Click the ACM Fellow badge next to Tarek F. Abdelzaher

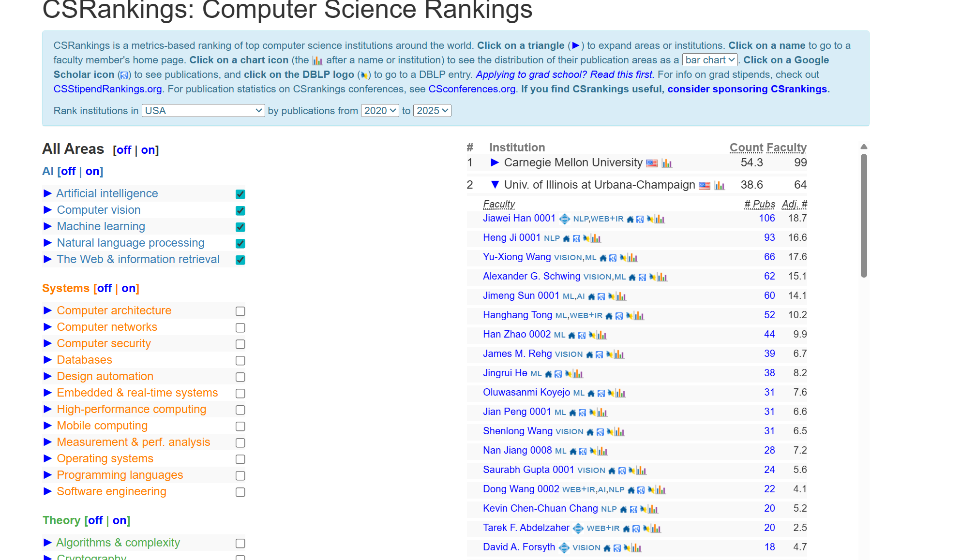pos(578,529)
